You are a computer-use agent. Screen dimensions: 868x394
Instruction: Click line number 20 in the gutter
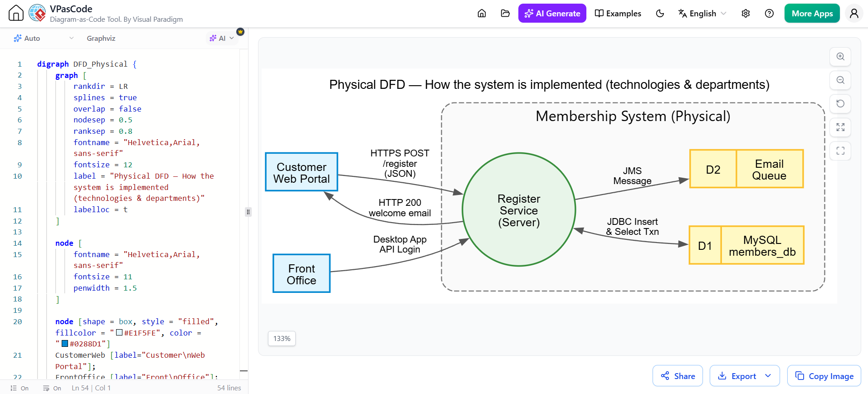click(x=17, y=321)
